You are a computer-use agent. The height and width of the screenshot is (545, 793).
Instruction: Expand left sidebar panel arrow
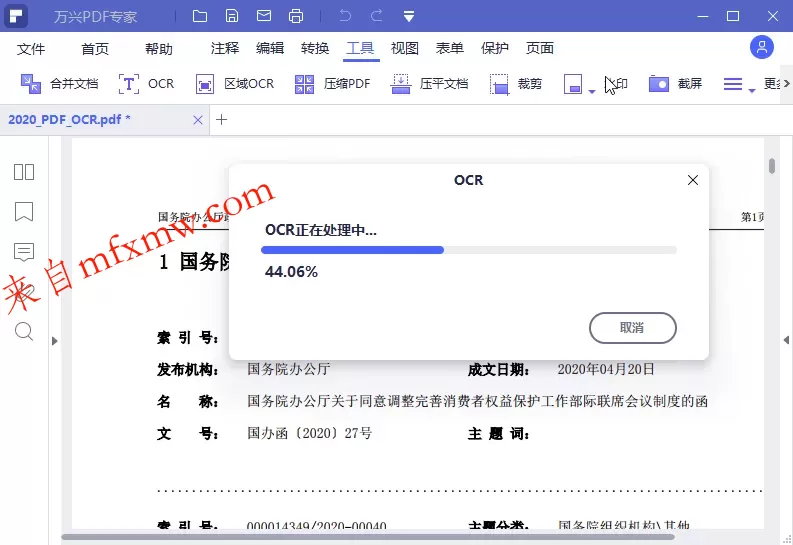click(55, 341)
